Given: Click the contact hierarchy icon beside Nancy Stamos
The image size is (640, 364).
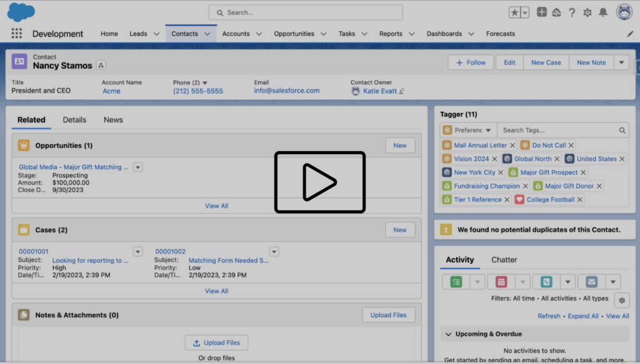Looking at the screenshot, I should point(101,65).
